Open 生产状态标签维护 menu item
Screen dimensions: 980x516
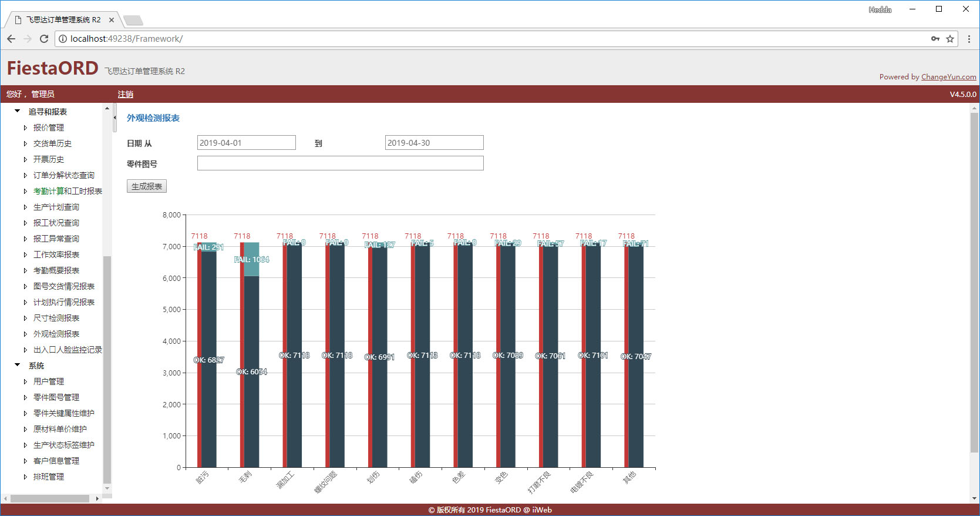click(x=64, y=445)
